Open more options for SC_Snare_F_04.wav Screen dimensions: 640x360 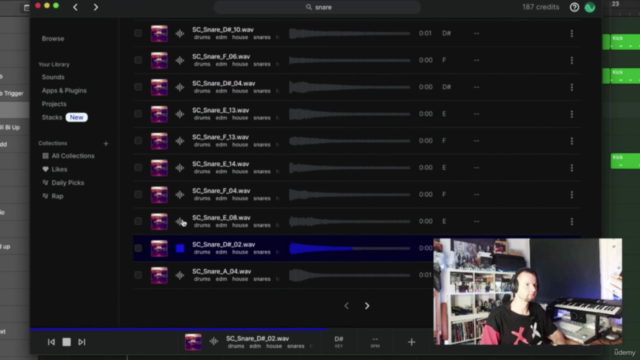571,195
